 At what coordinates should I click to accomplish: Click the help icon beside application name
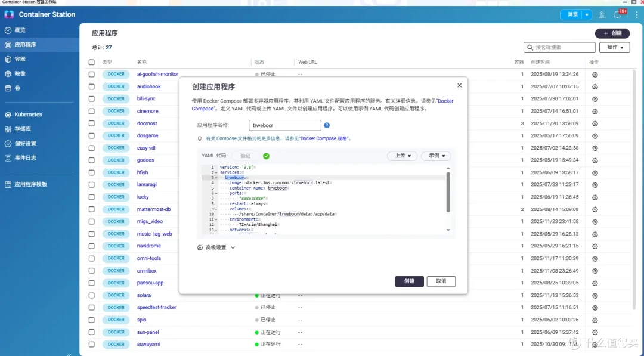327,125
